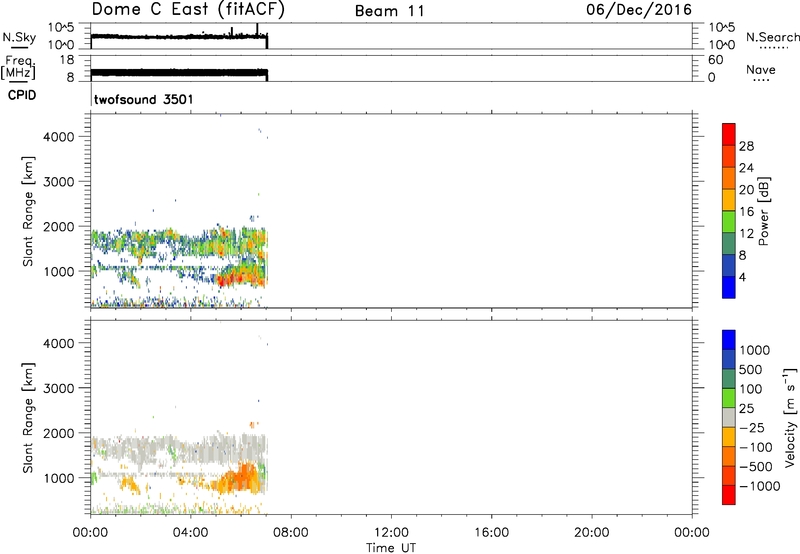Click the "60" tick on Nave axis
The width and height of the screenshot is (800, 554).
coord(716,60)
